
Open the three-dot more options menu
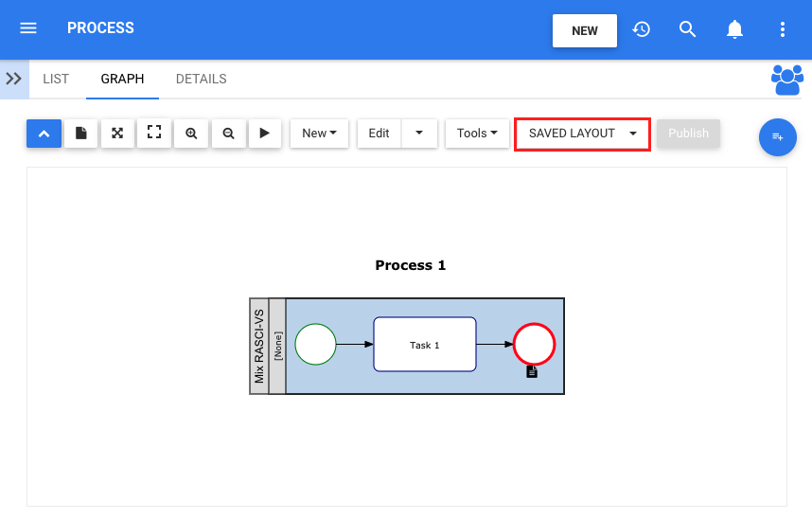click(783, 29)
